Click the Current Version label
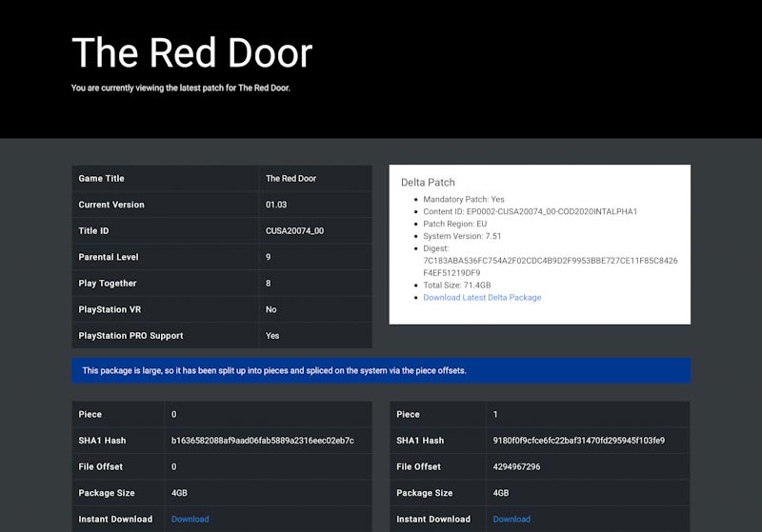This screenshot has height=532, width=762. pyautogui.click(x=111, y=205)
